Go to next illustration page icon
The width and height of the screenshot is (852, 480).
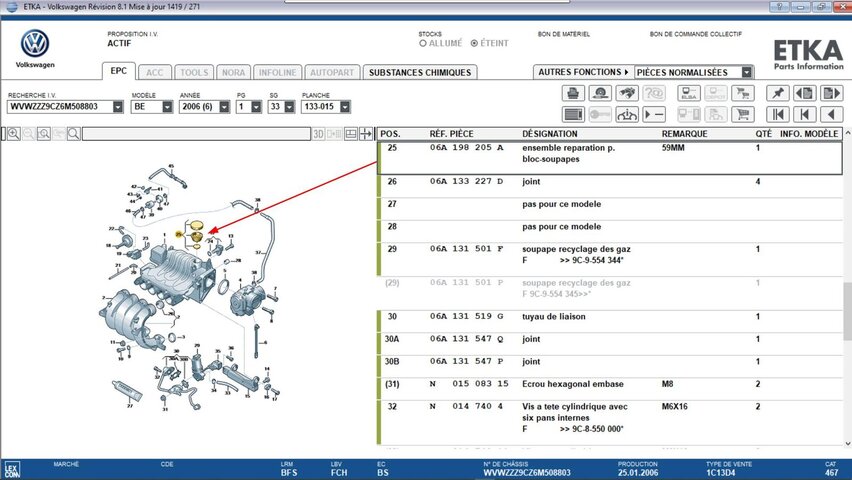[x=831, y=93]
